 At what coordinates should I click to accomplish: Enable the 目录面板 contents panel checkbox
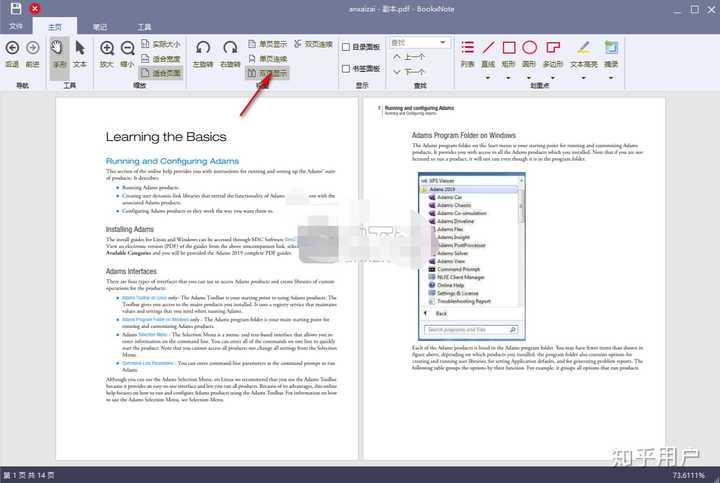(346, 47)
